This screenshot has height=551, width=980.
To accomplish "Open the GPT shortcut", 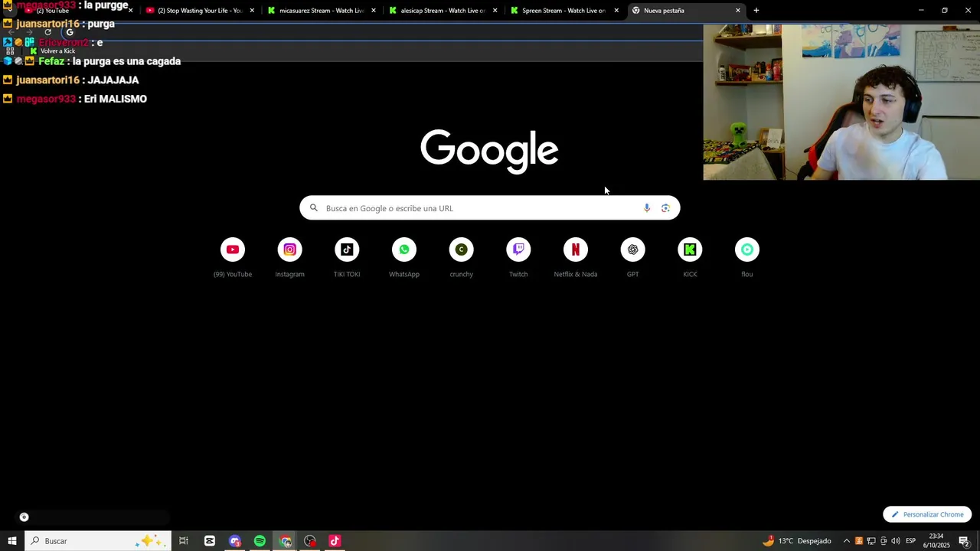I will coord(632,258).
